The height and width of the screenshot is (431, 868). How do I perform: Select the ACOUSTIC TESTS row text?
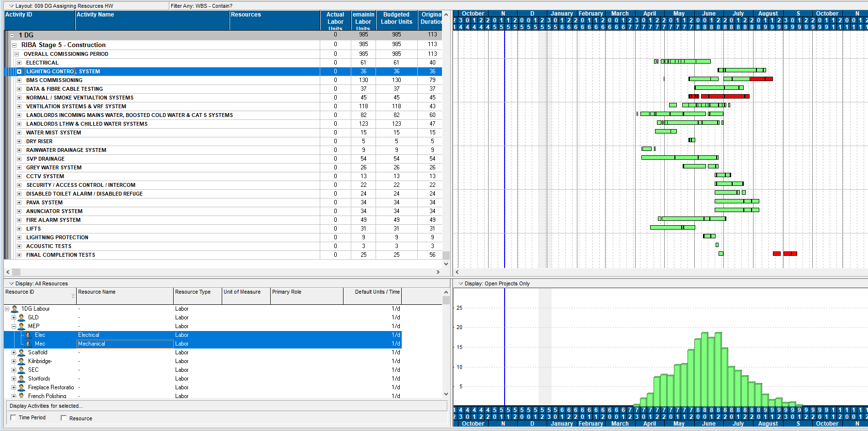pos(49,246)
